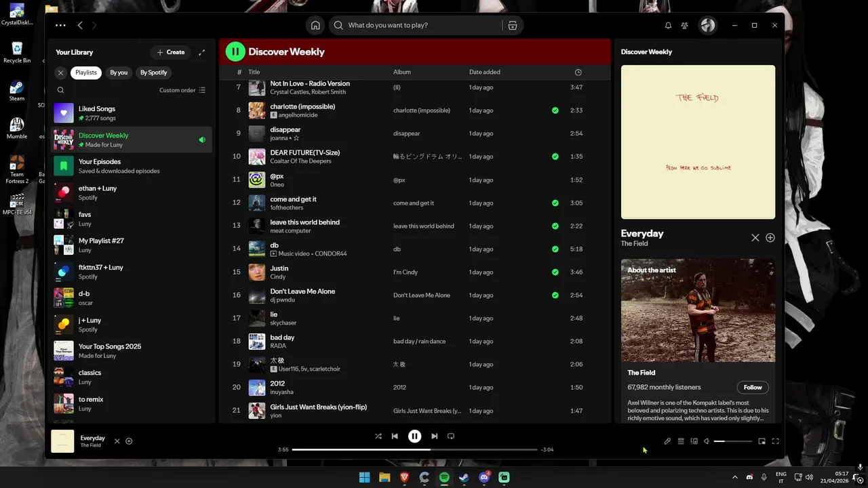The image size is (868, 488).
Task: Click the now-playing cover thumbnail in player bar
Action: [62, 441]
